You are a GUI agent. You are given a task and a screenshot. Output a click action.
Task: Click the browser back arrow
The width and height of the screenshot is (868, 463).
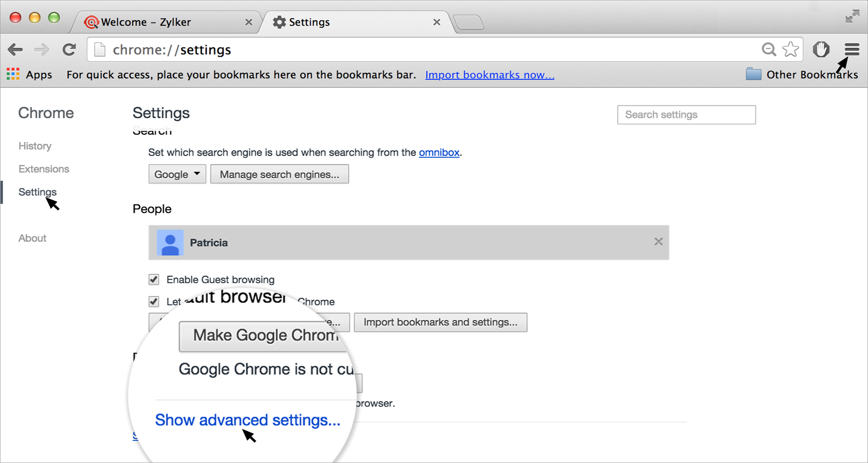click(x=15, y=50)
